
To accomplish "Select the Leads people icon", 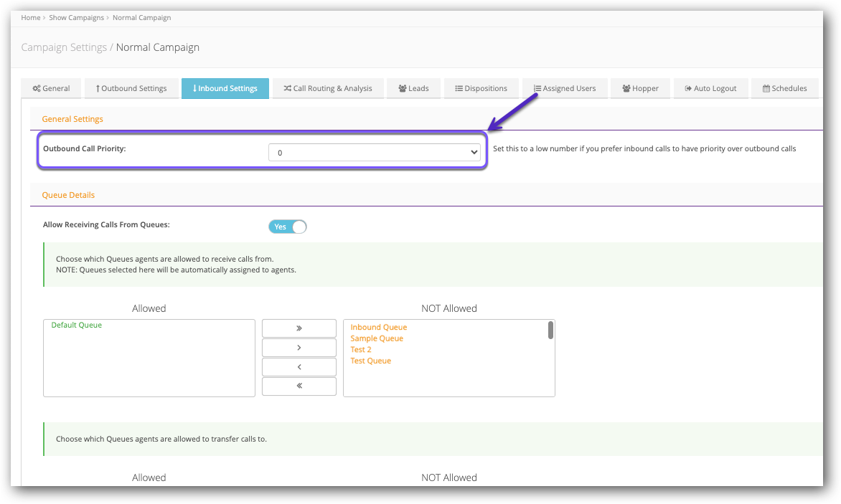I will [403, 88].
